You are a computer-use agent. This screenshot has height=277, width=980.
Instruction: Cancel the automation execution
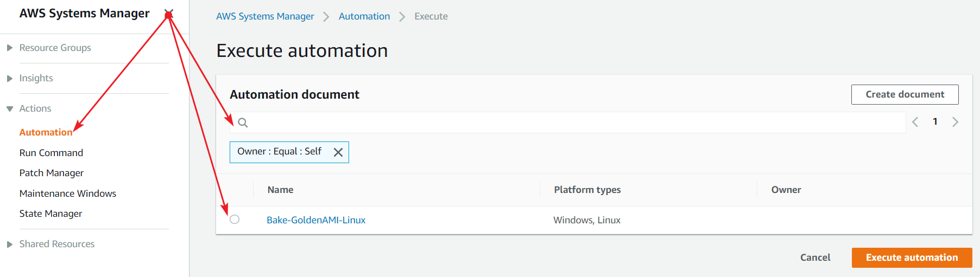pyautogui.click(x=815, y=257)
